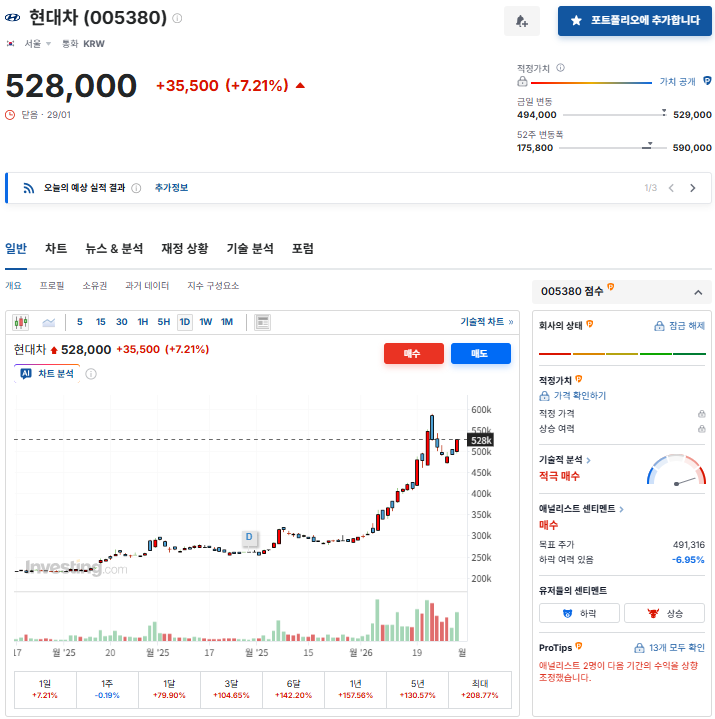
Task: Select the 1달 performance range cell
Action: (x=169, y=690)
